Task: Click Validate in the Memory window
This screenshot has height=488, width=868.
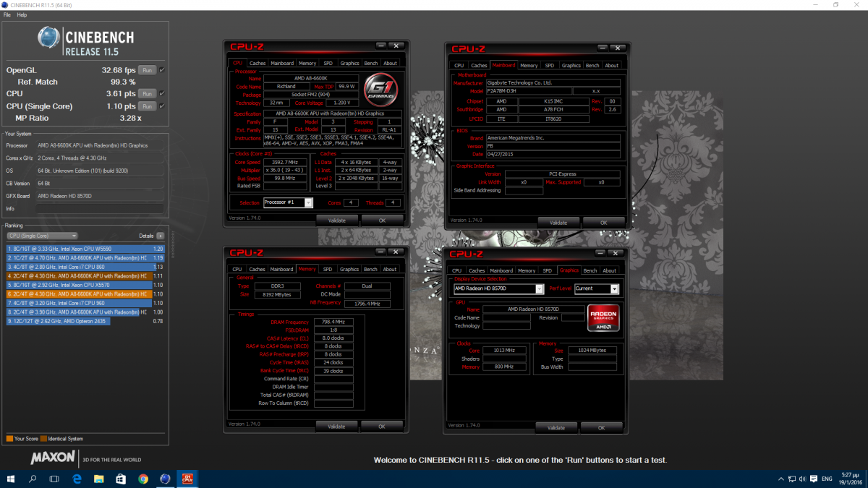Action: [x=336, y=427]
